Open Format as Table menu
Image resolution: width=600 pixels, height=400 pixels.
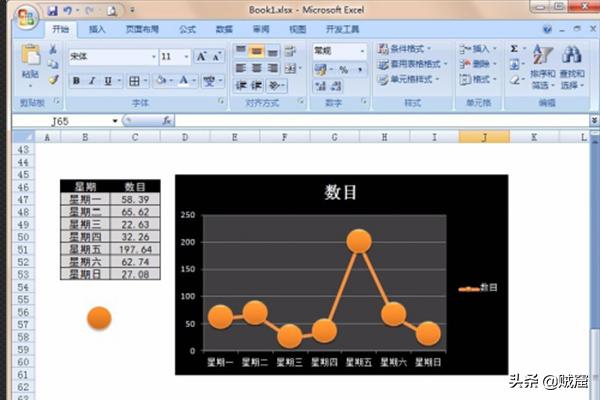tap(412, 64)
